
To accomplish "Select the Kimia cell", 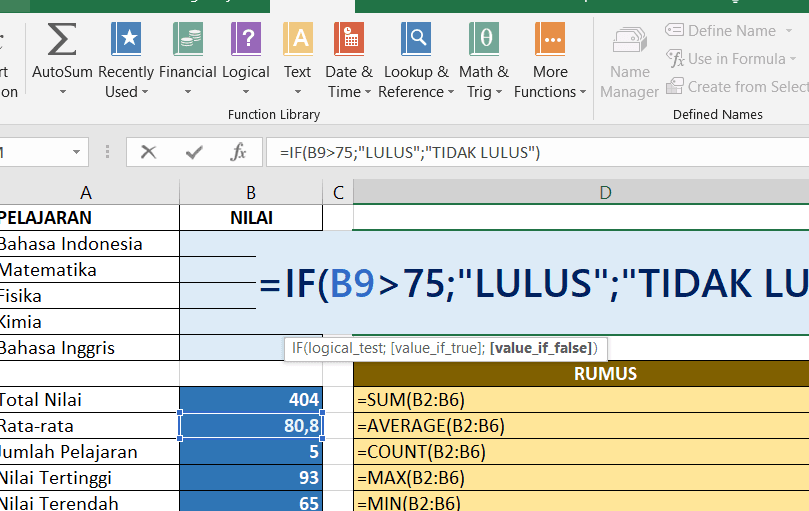I will 89,322.
